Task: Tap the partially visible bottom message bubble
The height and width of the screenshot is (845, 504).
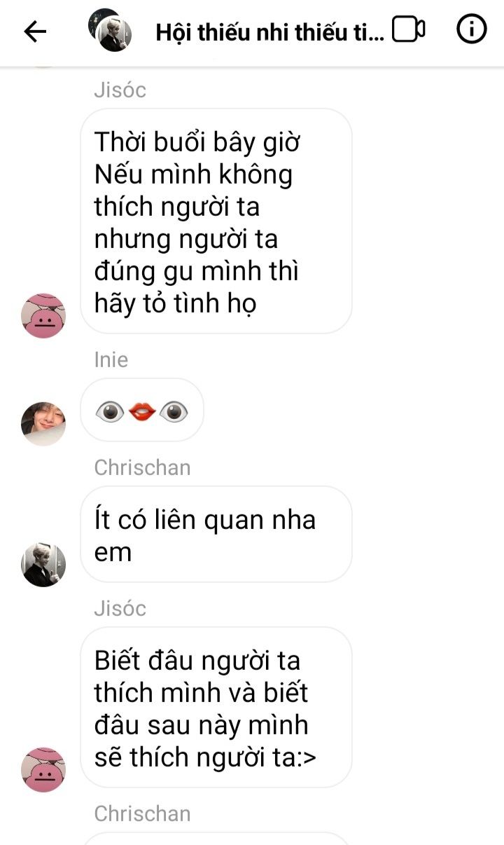Action: coord(216,839)
